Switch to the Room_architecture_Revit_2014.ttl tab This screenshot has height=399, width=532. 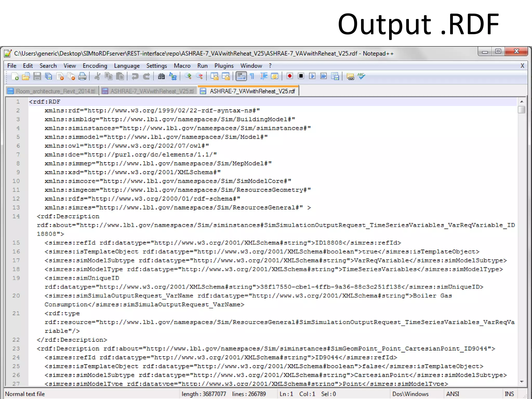point(52,91)
